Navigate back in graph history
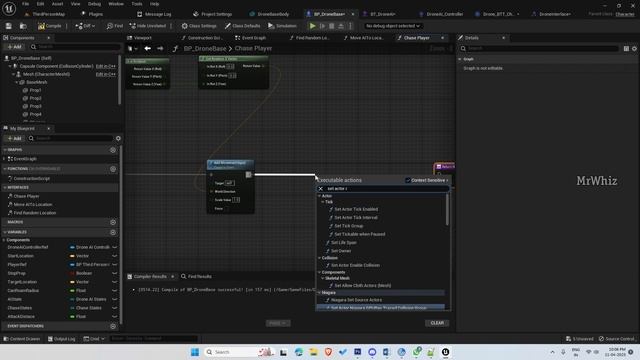Screen dimensions: 640x360 [x=147, y=49]
